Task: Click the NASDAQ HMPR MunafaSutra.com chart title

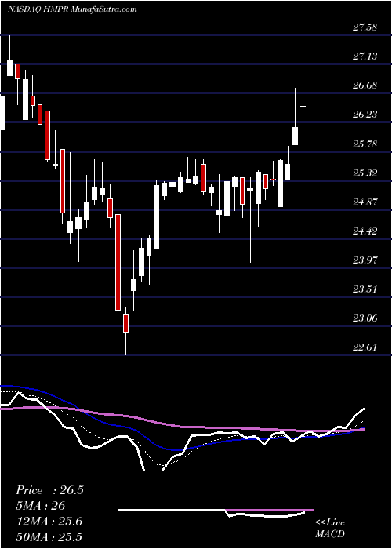Action: pyautogui.click(x=72, y=9)
